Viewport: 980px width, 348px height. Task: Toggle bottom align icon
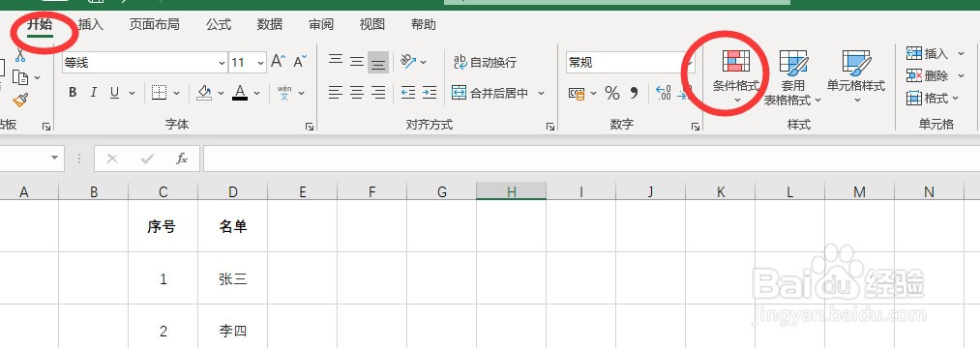(378, 62)
